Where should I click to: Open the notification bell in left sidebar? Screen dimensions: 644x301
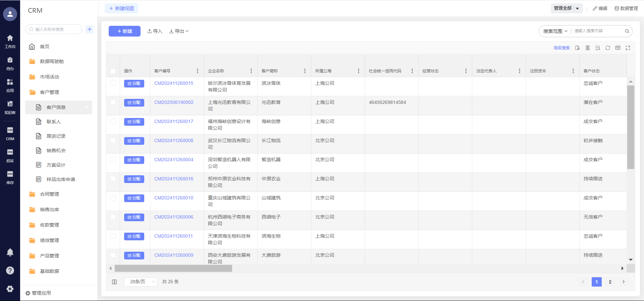point(10,252)
